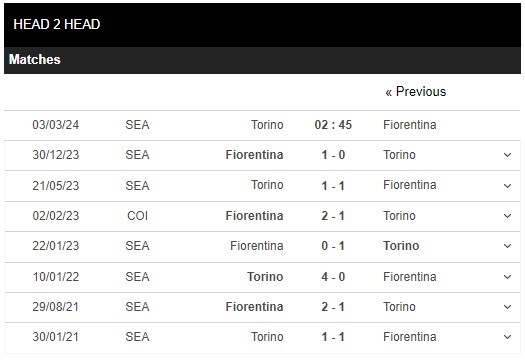Open the 02 : 45 upcoming fixture time
Screen dimensions: 525x361
tap(333, 125)
